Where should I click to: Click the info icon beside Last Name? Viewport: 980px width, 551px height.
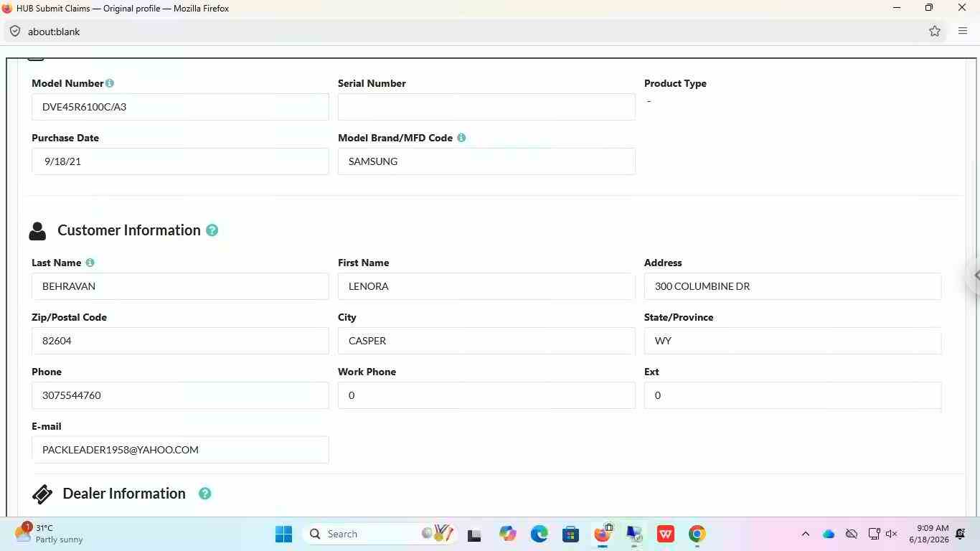90,263
